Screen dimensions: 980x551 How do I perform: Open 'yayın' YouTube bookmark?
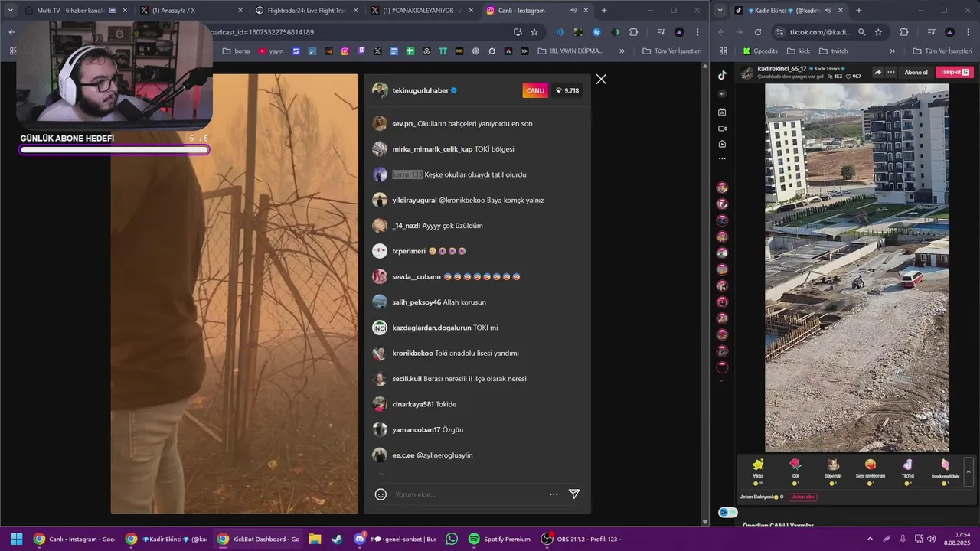point(271,51)
